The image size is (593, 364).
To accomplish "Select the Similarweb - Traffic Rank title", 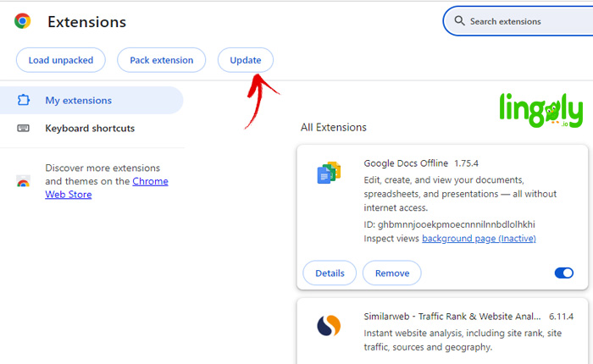I will pos(452,317).
